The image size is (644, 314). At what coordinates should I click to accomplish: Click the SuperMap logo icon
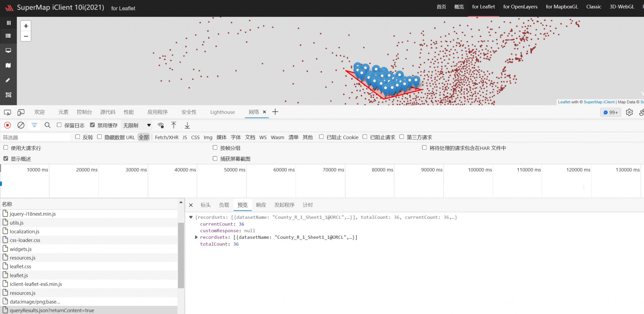(9, 8)
